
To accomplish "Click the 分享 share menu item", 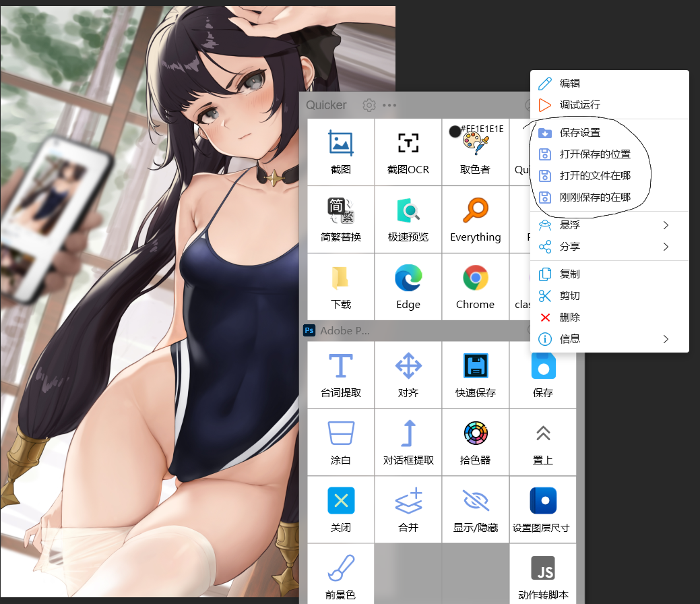I will [609, 247].
